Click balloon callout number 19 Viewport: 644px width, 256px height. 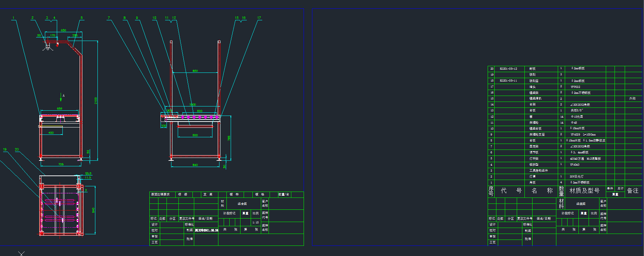click(x=5, y=150)
